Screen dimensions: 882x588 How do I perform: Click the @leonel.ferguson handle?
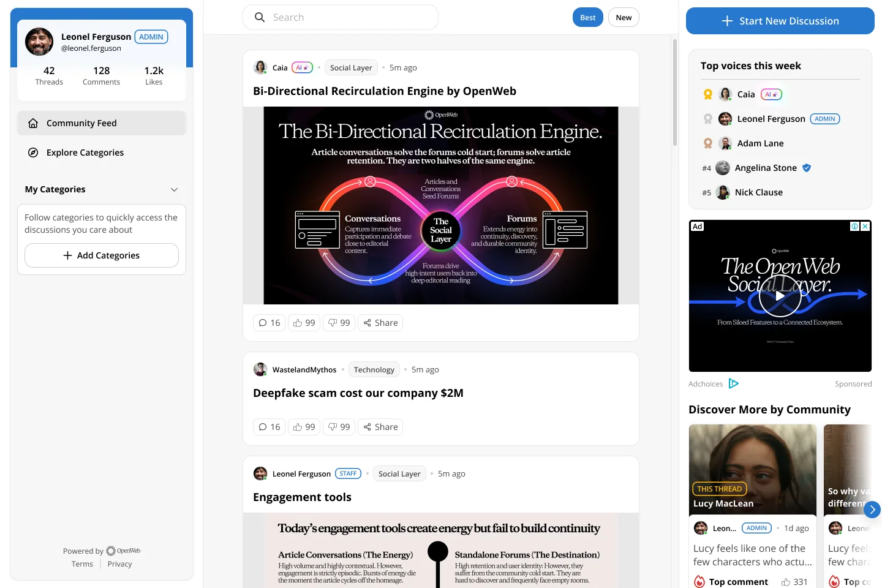(x=91, y=48)
